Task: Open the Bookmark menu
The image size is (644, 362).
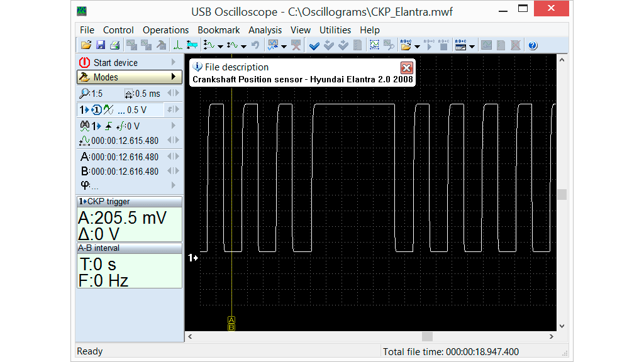Action: click(x=218, y=30)
